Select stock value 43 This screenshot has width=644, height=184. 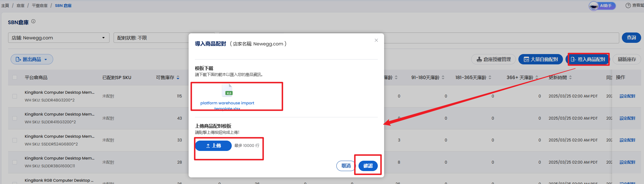[x=179, y=118]
